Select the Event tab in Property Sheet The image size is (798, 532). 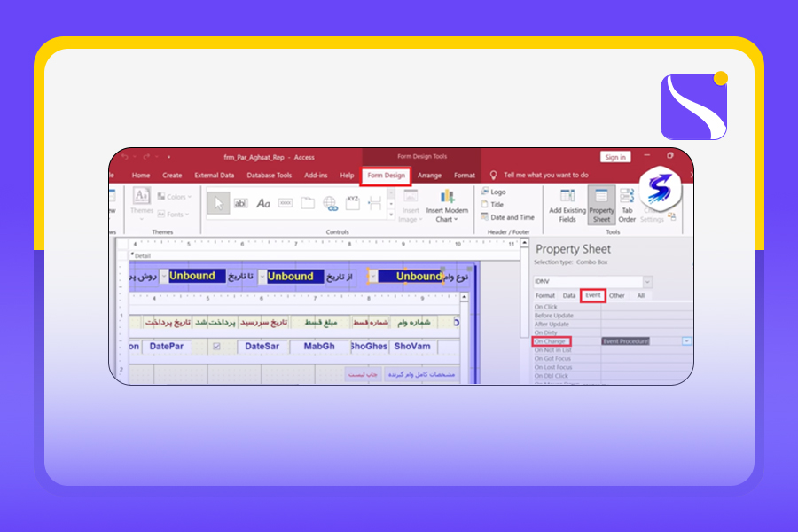[593, 295]
